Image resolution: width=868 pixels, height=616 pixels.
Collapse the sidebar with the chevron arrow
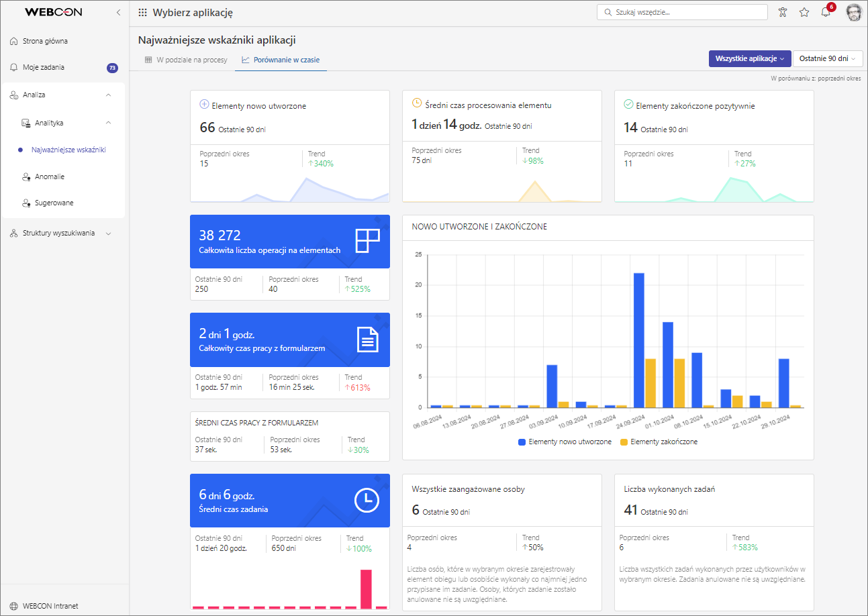(119, 12)
